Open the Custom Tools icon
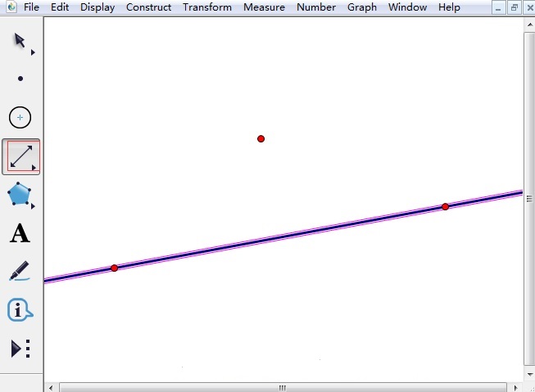Viewport: 535px width, 392px height. coord(20,349)
